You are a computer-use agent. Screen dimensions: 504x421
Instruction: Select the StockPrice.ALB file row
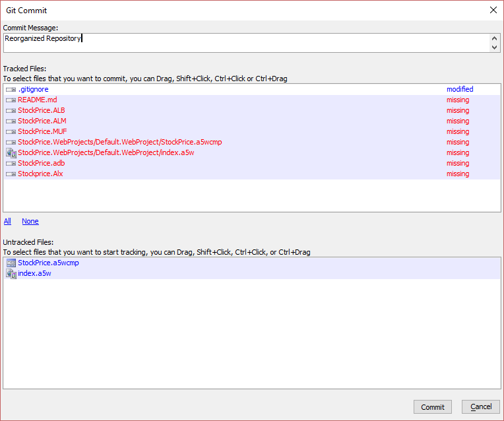pyautogui.click(x=252, y=110)
